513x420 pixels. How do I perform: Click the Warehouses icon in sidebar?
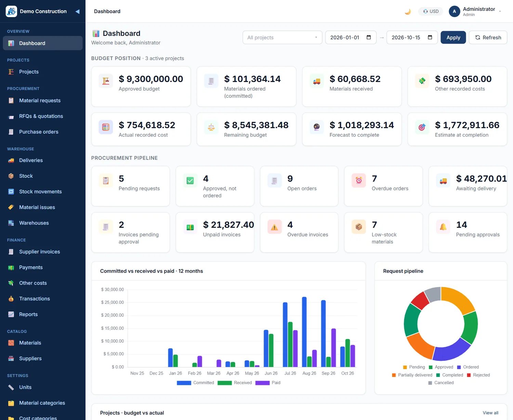(x=11, y=223)
